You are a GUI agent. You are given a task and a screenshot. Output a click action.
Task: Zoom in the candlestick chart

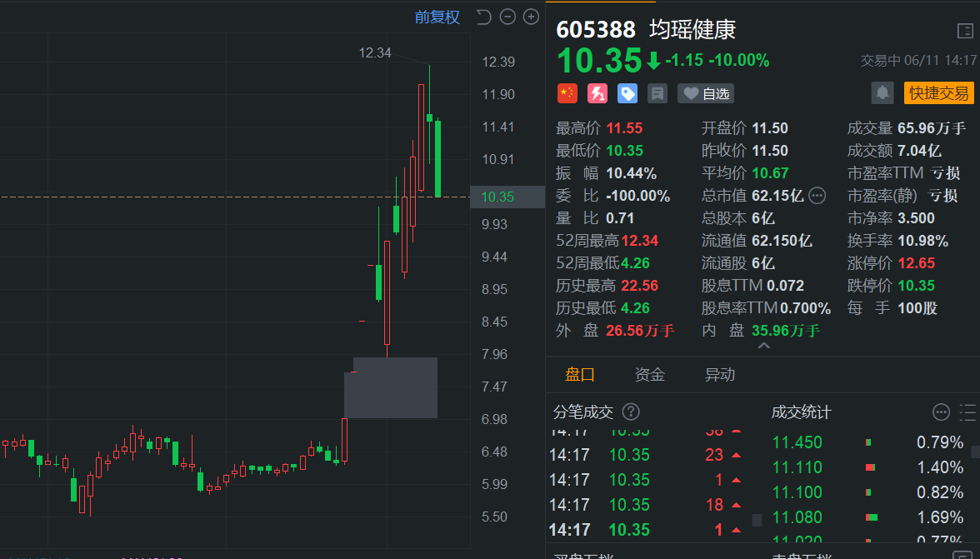531,17
